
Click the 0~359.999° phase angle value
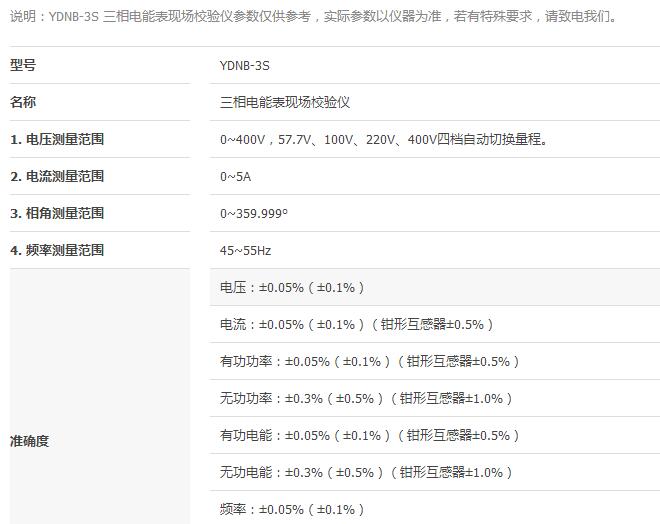(254, 213)
